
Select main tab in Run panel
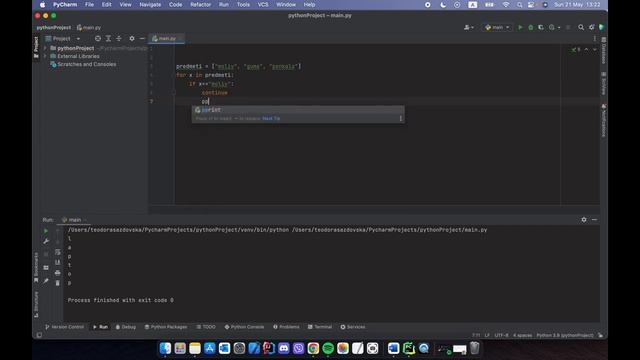(74, 220)
